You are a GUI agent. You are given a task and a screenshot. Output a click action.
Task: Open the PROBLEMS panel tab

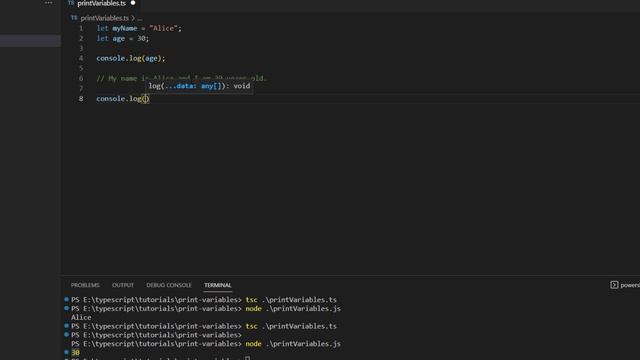point(85,285)
